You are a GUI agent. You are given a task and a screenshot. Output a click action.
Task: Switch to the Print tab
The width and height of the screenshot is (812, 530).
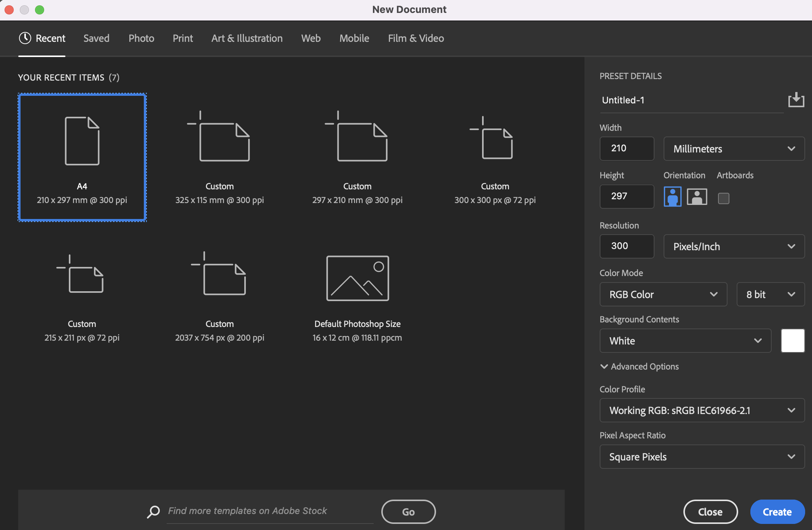point(183,38)
